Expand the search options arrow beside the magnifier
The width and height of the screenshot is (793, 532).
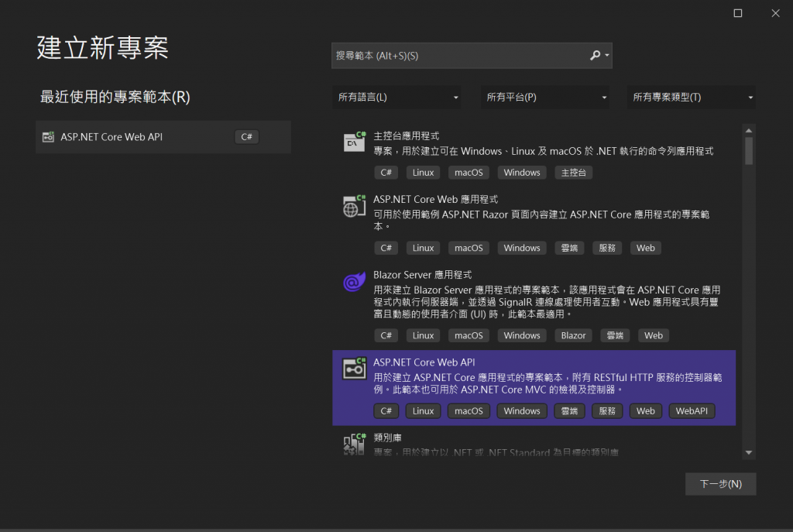click(607, 55)
